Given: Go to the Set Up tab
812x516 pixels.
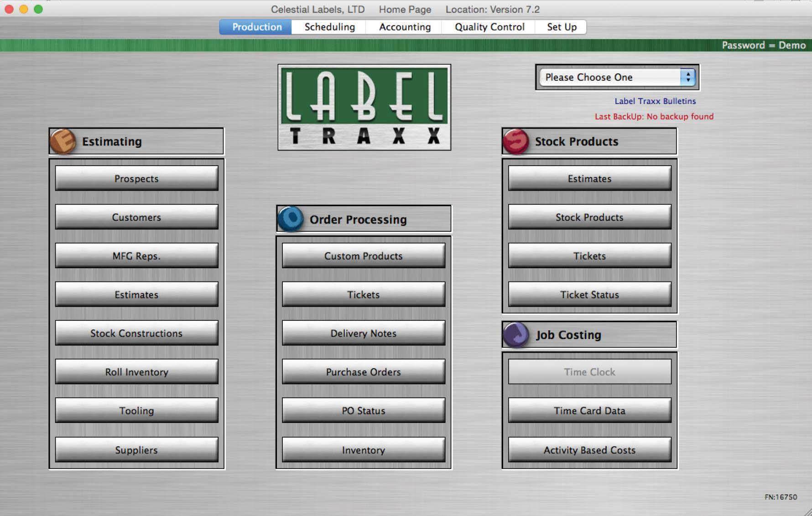Looking at the screenshot, I should click(562, 27).
